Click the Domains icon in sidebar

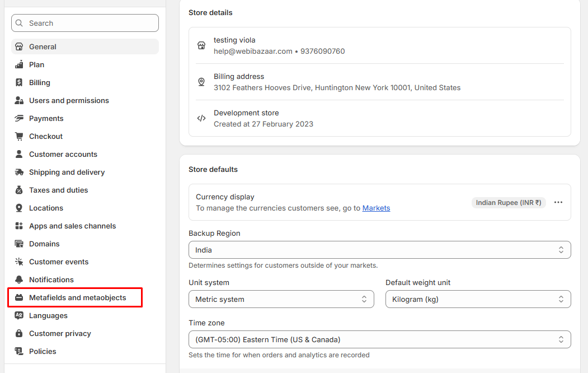(x=19, y=244)
